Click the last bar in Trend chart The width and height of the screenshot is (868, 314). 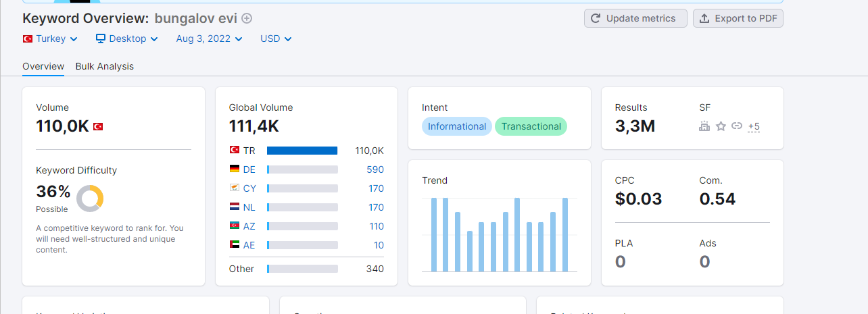pyautogui.click(x=565, y=234)
